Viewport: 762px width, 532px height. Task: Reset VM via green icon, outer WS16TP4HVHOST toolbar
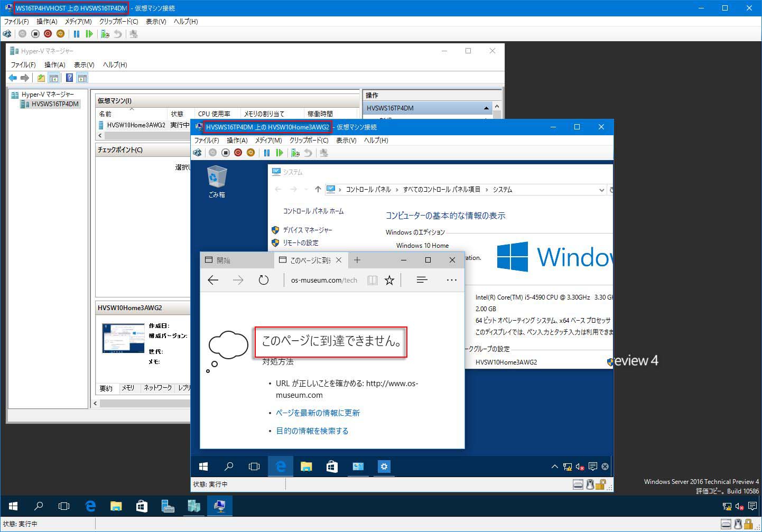point(89,34)
